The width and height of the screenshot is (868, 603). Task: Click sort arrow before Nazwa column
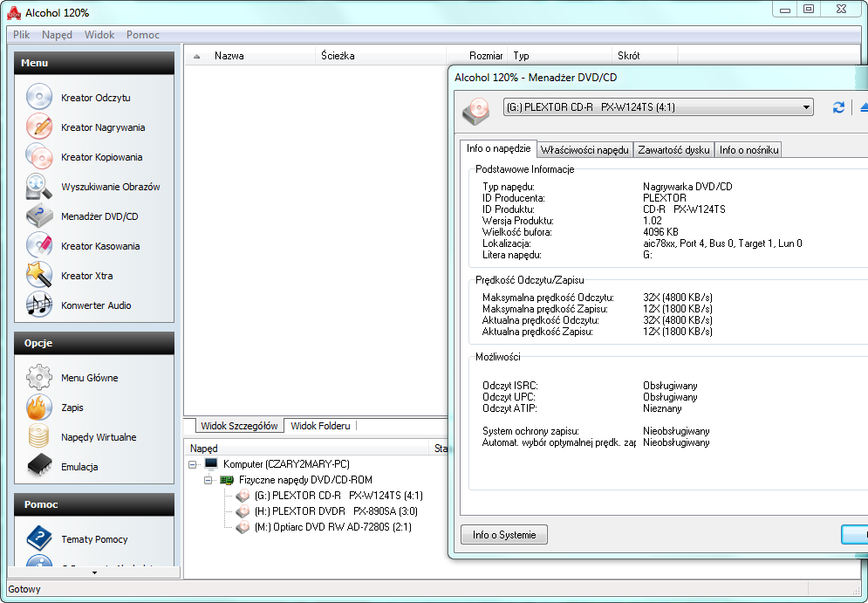click(x=196, y=56)
